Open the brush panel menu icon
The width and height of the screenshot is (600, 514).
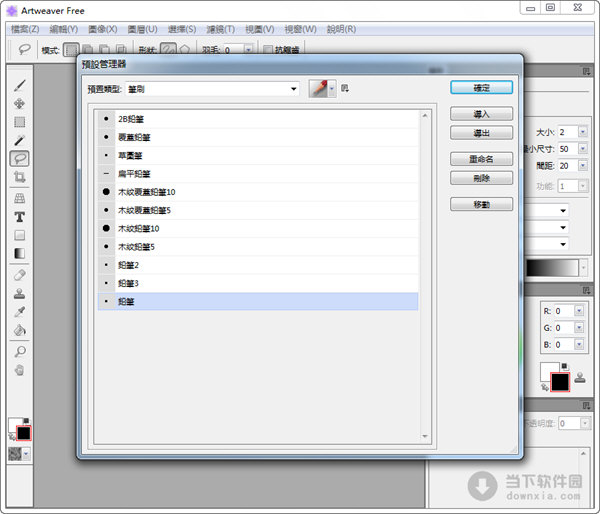(586, 71)
